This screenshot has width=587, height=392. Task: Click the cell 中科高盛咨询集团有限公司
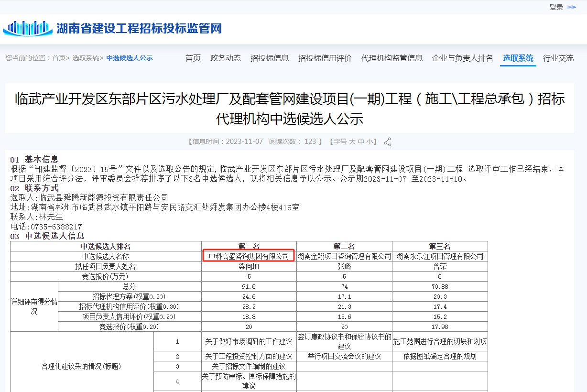(x=249, y=256)
